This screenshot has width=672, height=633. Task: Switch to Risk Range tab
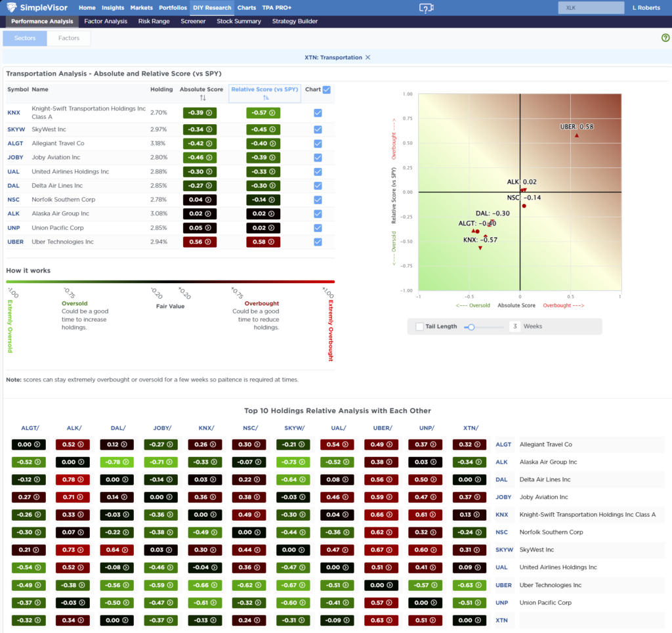[154, 21]
